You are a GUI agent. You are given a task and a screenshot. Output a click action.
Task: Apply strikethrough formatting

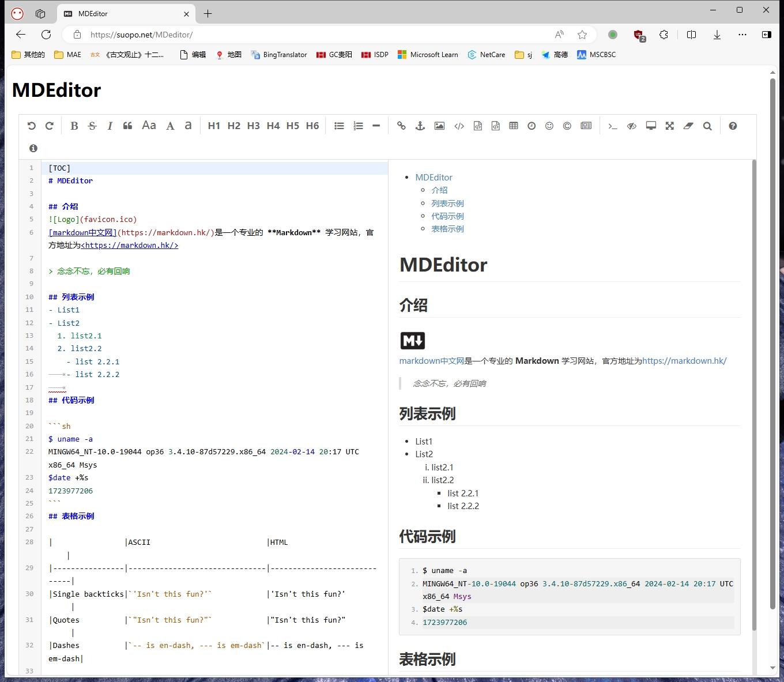pos(92,126)
